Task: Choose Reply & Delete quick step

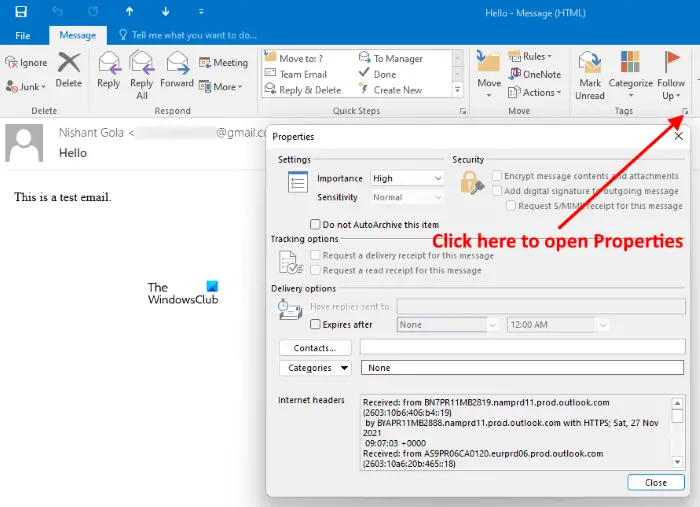Action: point(303,90)
